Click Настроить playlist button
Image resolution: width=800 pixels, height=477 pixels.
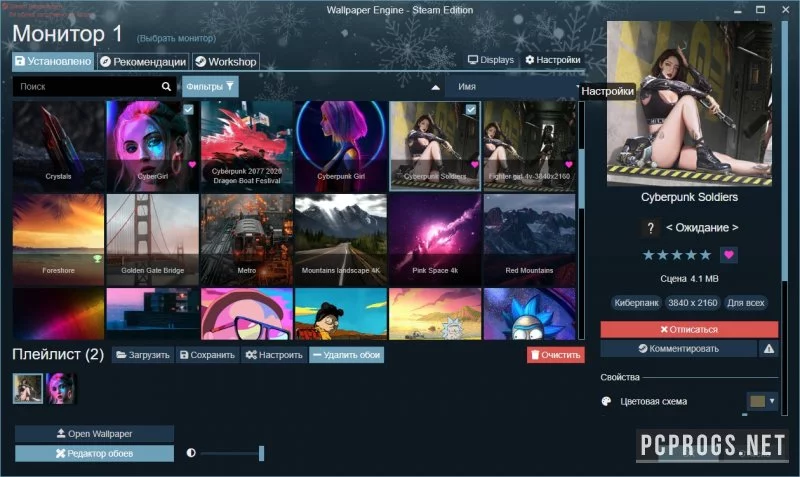pyautogui.click(x=274, y=355)
